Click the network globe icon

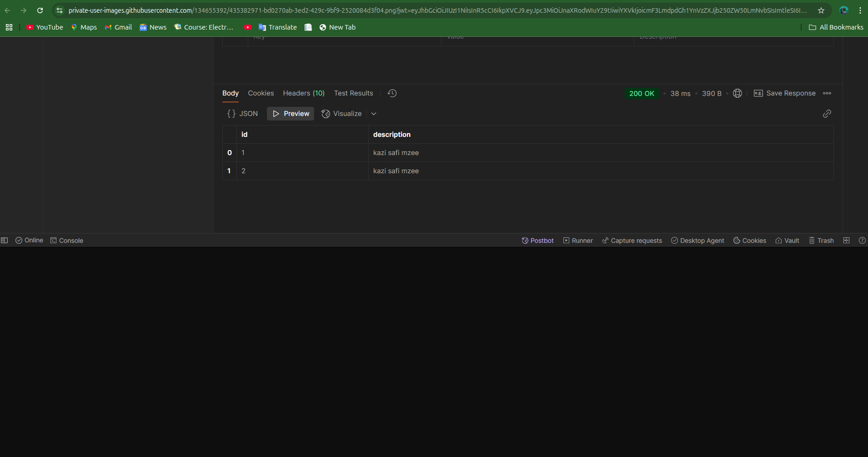(x=738, y=93)
